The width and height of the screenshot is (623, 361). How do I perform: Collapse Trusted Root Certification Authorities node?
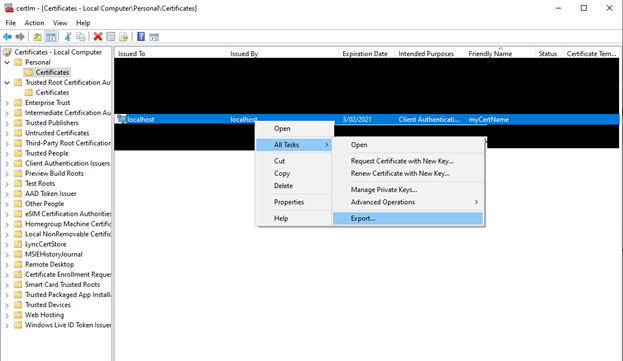click(7, 83)
